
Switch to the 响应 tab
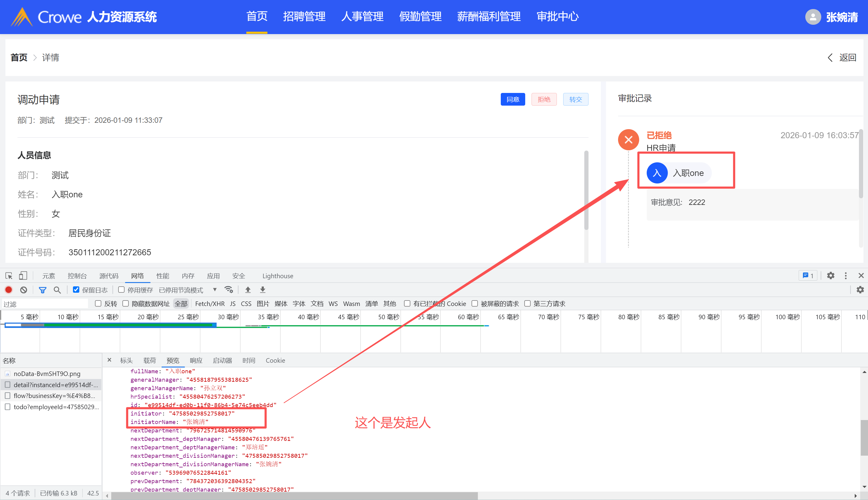[x=196, y=360]
